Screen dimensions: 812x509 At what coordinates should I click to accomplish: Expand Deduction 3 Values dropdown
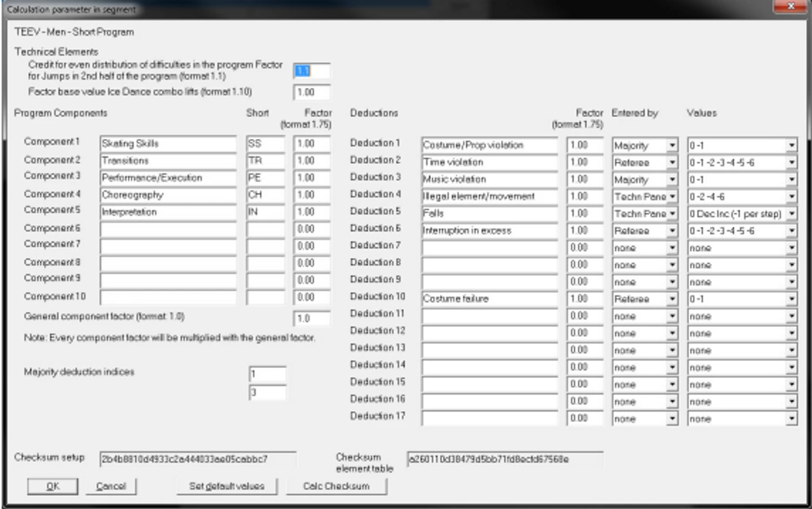coord(791,179)
